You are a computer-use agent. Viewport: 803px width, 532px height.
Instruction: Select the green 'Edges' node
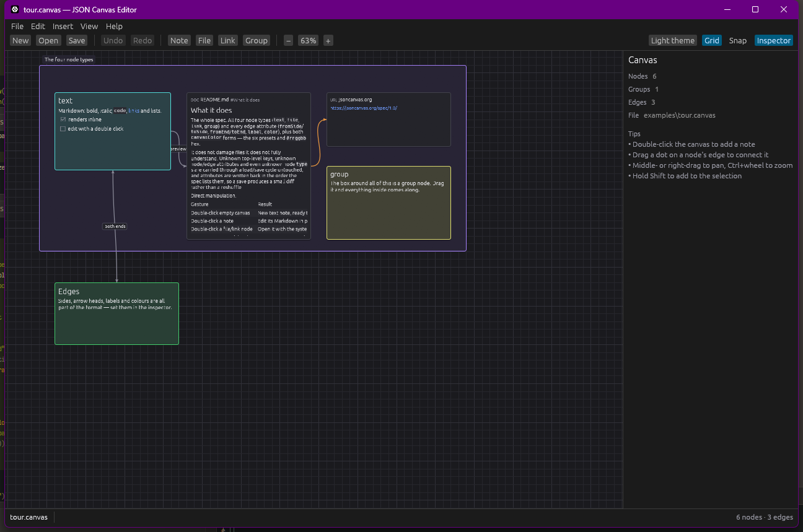116,313
